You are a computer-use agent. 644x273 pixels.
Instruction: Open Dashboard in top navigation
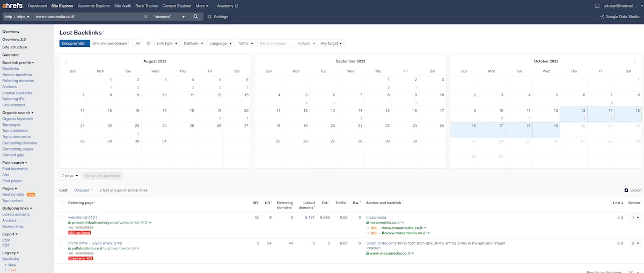[37, 6]
